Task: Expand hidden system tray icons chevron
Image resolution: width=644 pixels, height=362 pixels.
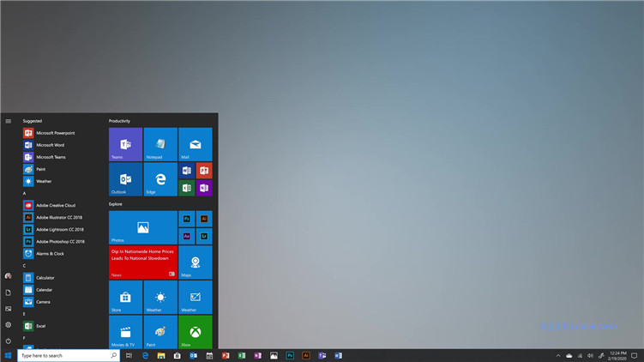Action: [558, 356]
